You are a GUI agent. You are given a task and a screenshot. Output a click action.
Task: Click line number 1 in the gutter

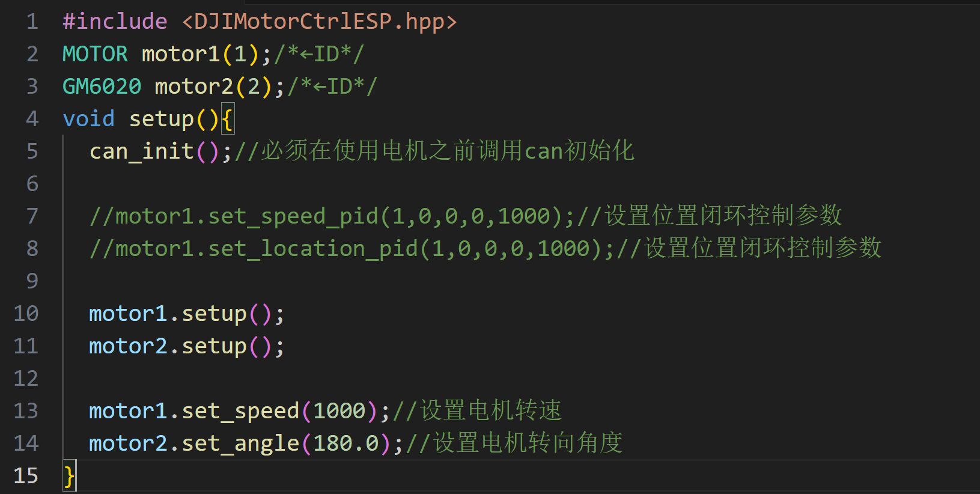(x=32, y=22)
